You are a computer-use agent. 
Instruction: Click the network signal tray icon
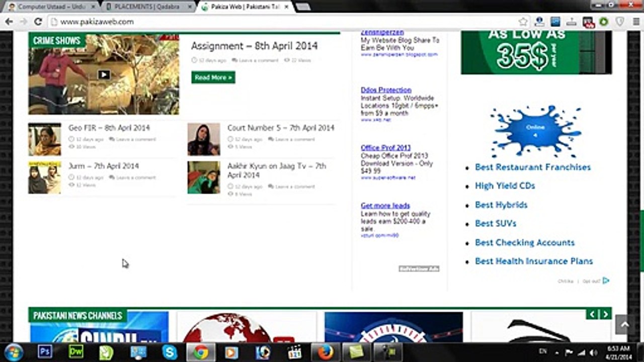click(581, 352)
